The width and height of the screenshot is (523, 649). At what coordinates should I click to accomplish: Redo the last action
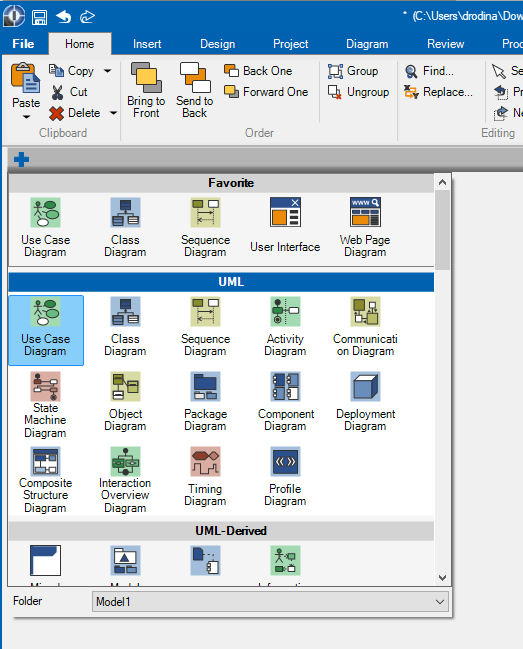pyautogui.click(x=88, y=17)
